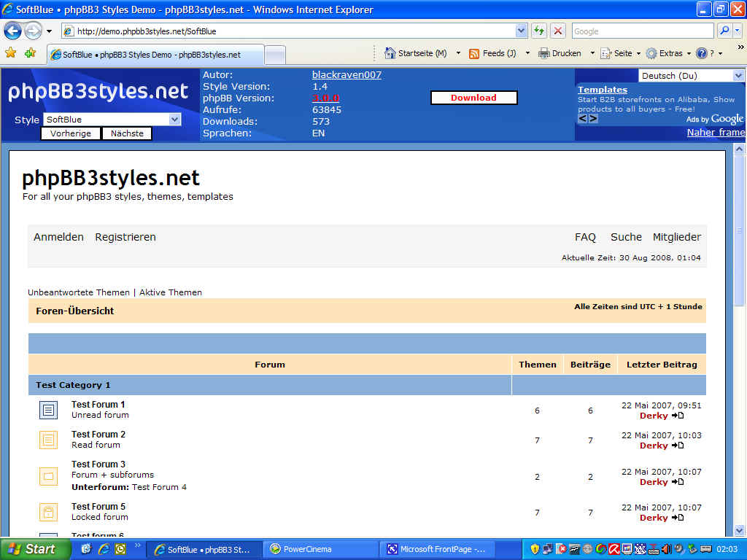
Task: Open Unterforum Test Forum 4 link
Action: [159, 487]
